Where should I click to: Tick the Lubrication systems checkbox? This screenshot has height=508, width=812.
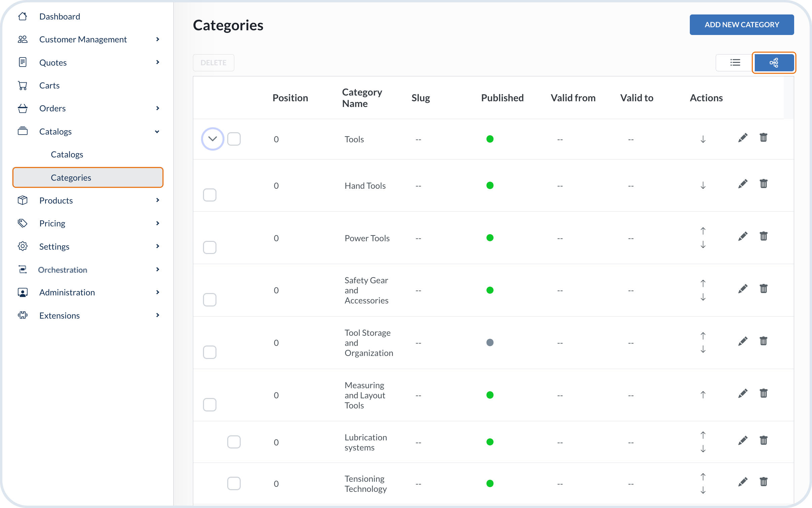[x=234, y=442]
